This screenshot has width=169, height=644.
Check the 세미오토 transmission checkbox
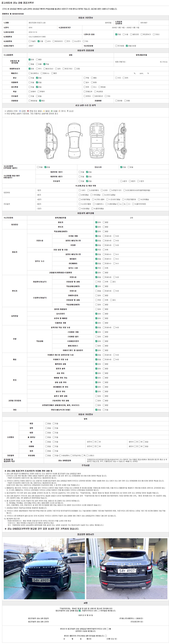pyautogui.click(x=131, y=34)
